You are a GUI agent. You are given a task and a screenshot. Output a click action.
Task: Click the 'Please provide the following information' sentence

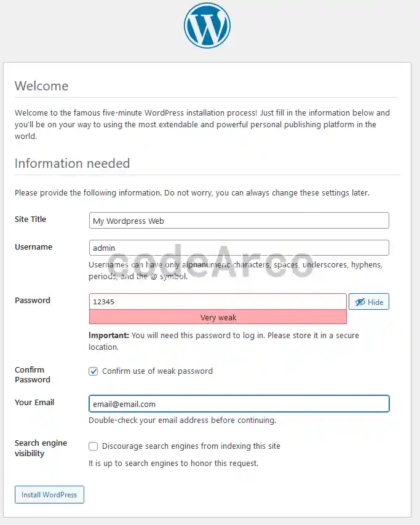[x=192, y=193]
